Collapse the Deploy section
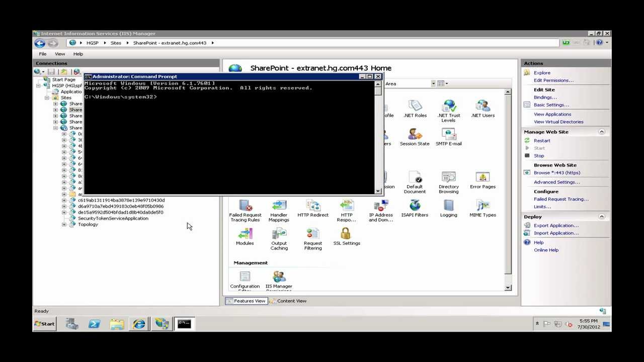 (x=602, y=217)
